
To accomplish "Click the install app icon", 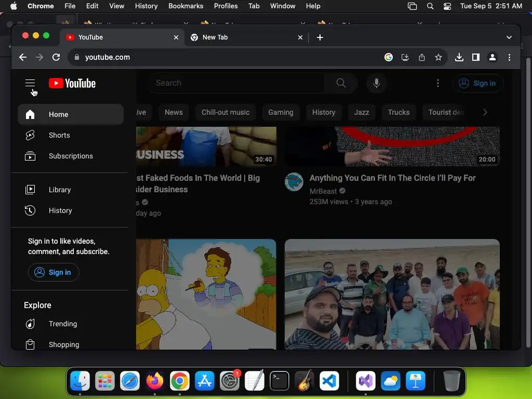I will (405, 57).
